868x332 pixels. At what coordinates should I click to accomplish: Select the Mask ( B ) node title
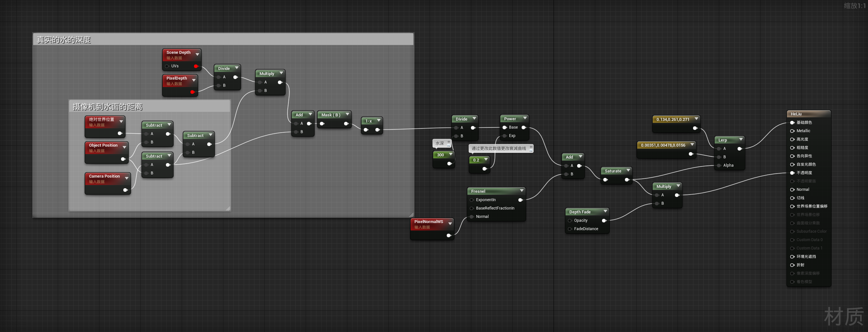(x=331, y=115)
